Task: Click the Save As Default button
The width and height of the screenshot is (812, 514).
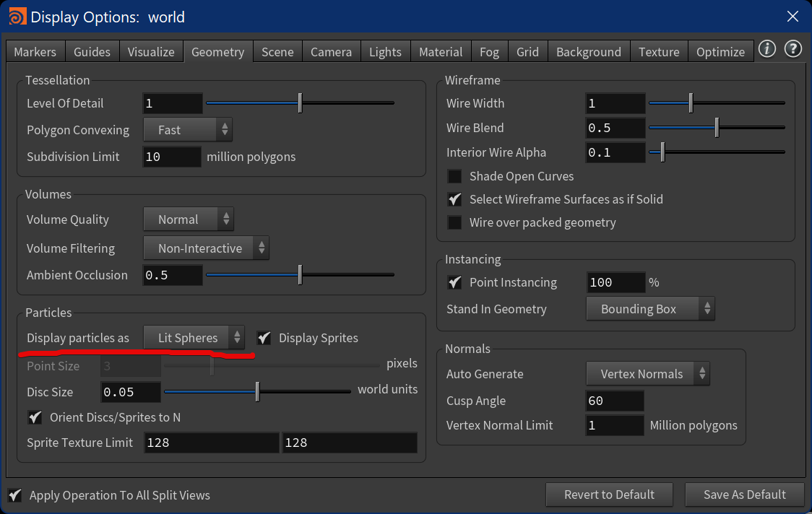Action: [744, 495]
